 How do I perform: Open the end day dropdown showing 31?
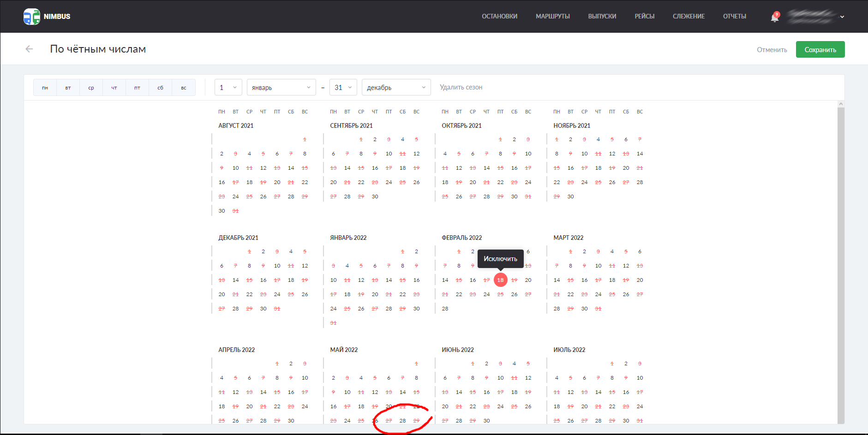(343, 88)
